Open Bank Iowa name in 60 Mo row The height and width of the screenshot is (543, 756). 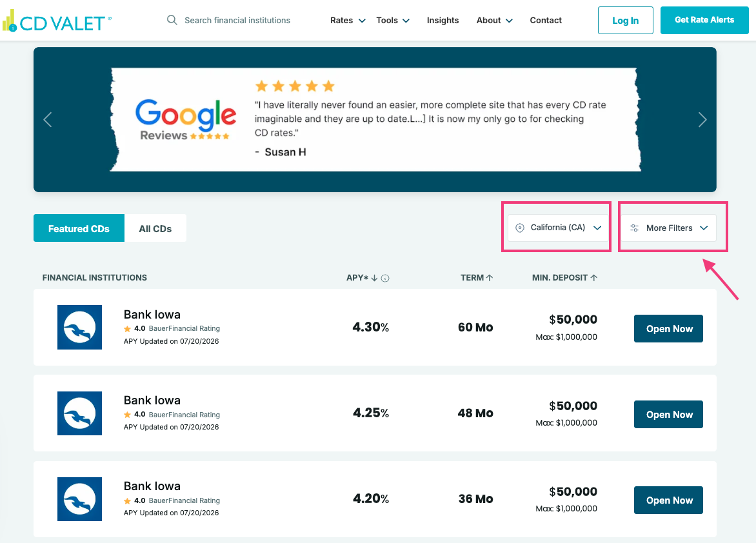click(x=152, y=315)
